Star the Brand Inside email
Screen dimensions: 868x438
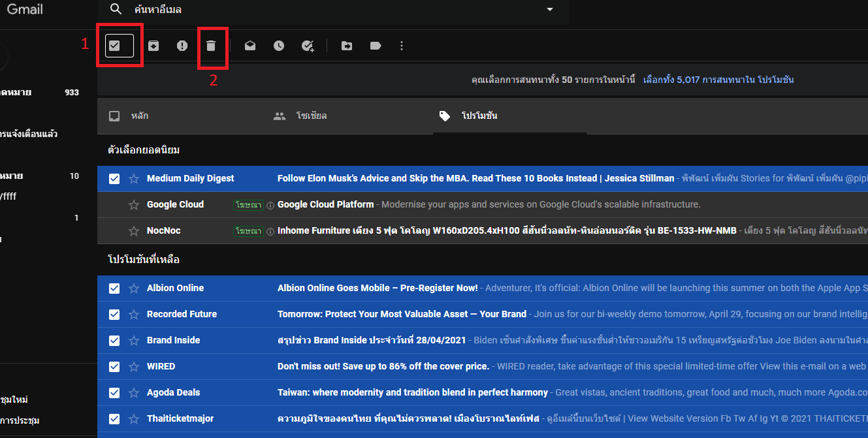click(x=134, y=340)
